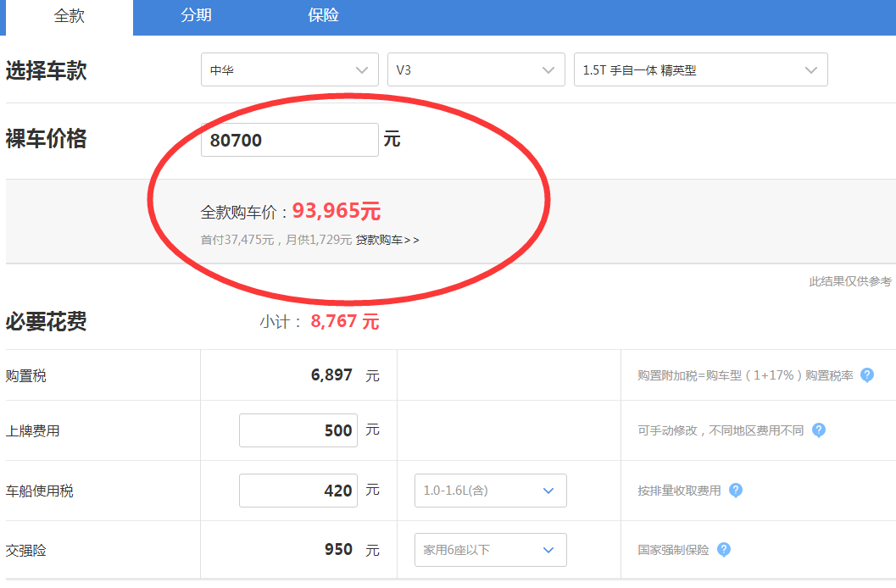Open the 1.5T 手自一体 精英型 dropdown
The height and width of the screenshot is (588, 896).
[x=700, y=69]
